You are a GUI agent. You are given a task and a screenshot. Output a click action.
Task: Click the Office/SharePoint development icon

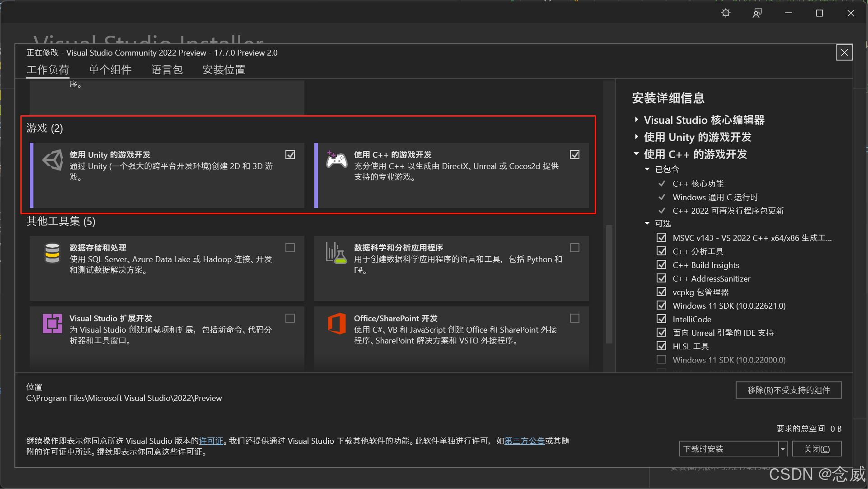pyautogui.click(x=337, y=324)
